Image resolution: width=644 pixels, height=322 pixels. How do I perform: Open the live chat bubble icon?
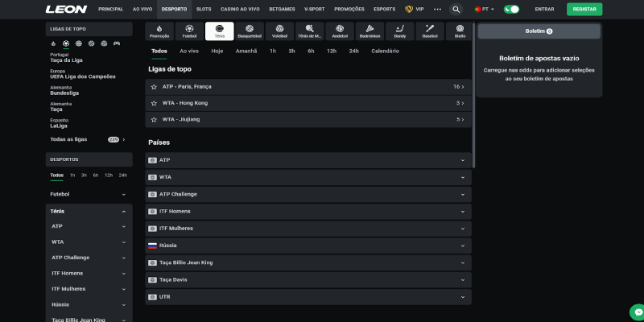(x=638, y=312)
